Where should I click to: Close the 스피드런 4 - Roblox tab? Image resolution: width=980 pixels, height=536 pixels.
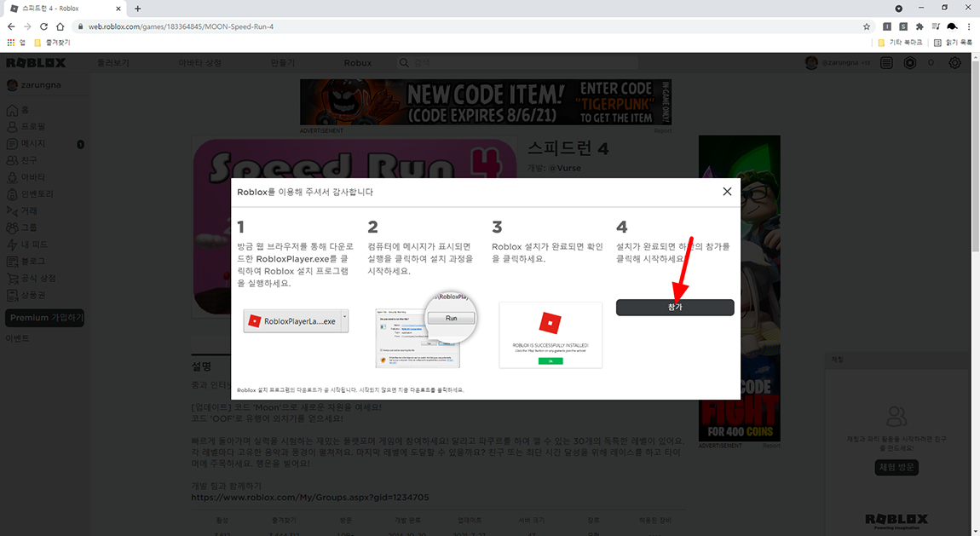(118, 9)
